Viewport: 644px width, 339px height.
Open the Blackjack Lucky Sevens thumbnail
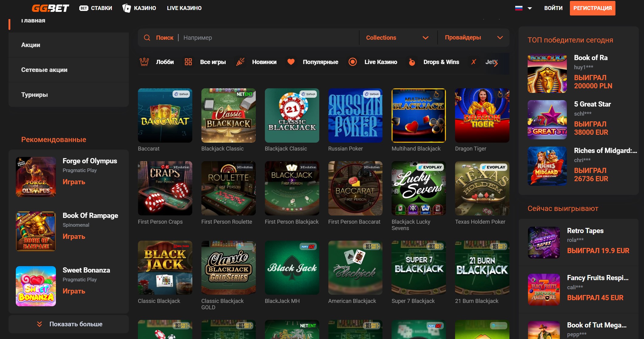pyautogui.click(x=419, y=188)
